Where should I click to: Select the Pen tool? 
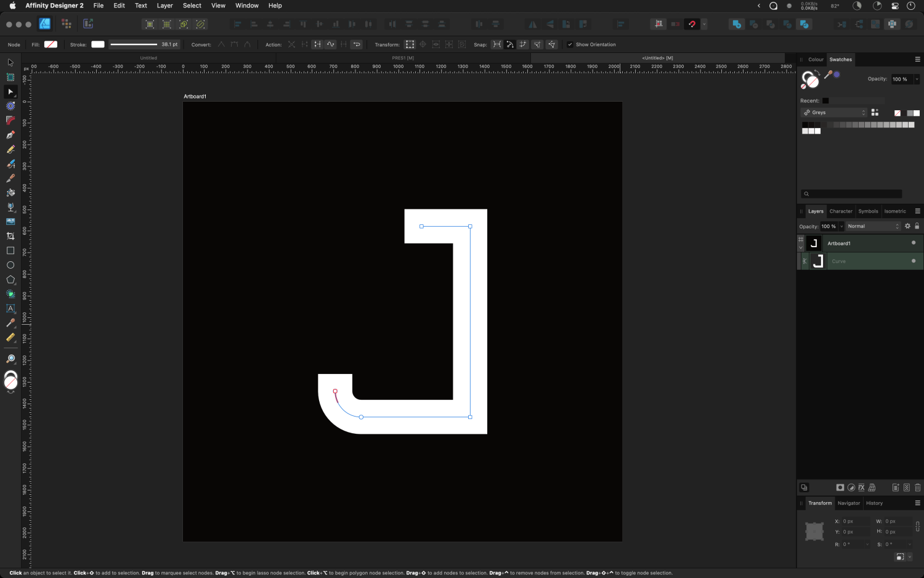click(x=10, y=135)
